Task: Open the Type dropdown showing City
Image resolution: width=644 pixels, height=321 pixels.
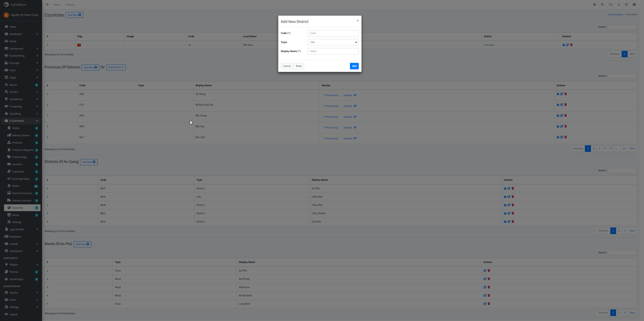Action: [x=333, y=42]
